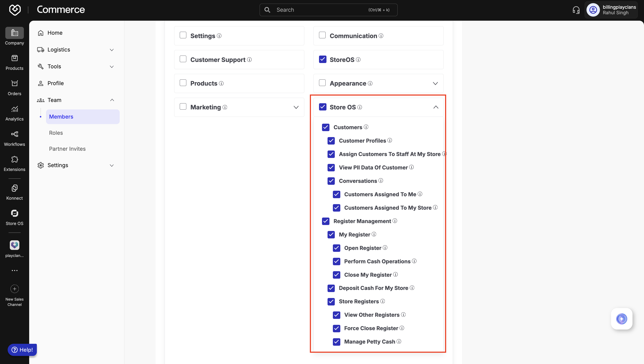
Task: Uncheck the Manage Petty Cash checkbox
Action: pyautogui.click(x=337, y=341)
